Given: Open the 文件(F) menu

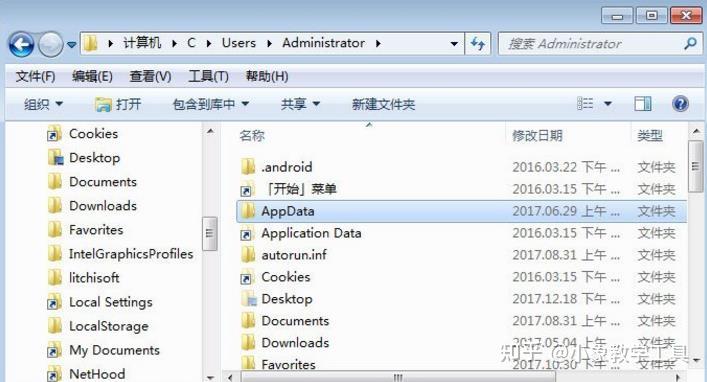Looking at the screenshot, I should (x=35, y=76).
